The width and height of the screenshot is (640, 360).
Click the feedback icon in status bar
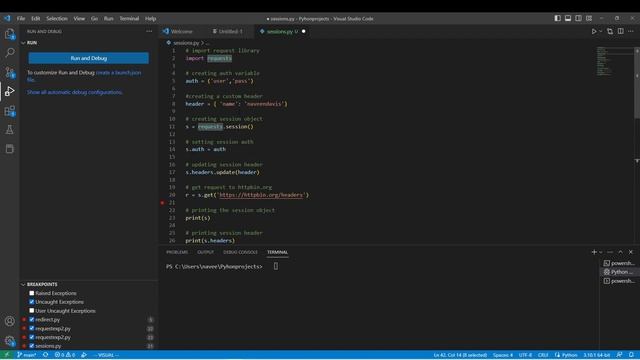[x=620, y=355]
